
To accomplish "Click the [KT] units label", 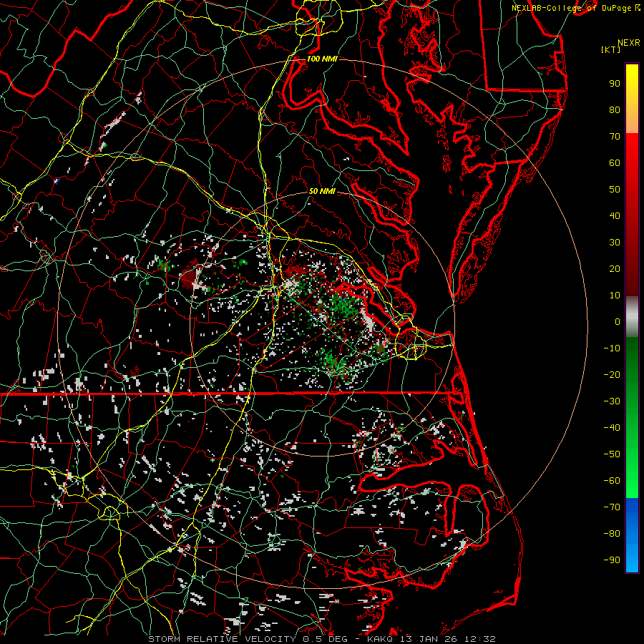I will pyautogui.click(x=611, y=49).
